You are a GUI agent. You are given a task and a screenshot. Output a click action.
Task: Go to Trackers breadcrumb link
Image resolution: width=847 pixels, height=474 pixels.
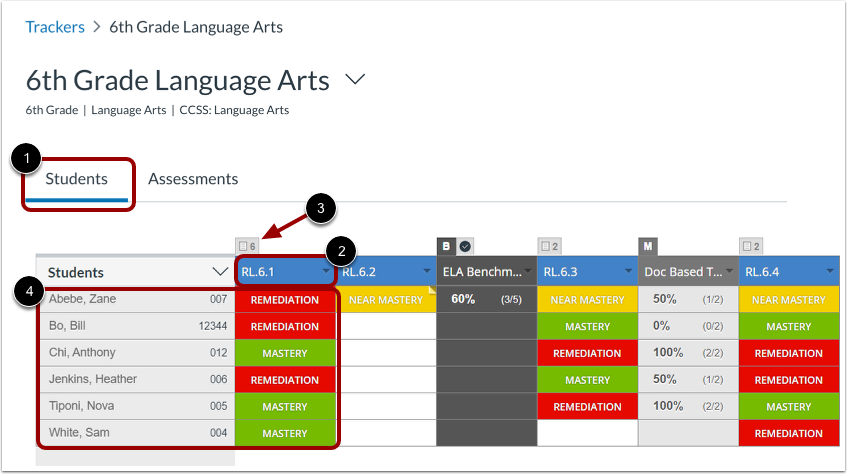[55, 27]
